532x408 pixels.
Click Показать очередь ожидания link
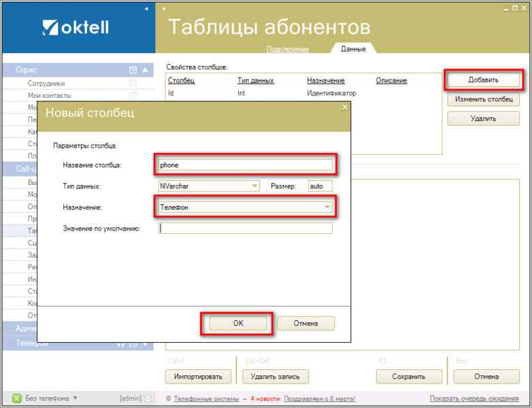pyautogui.click(x=474, y=398)
